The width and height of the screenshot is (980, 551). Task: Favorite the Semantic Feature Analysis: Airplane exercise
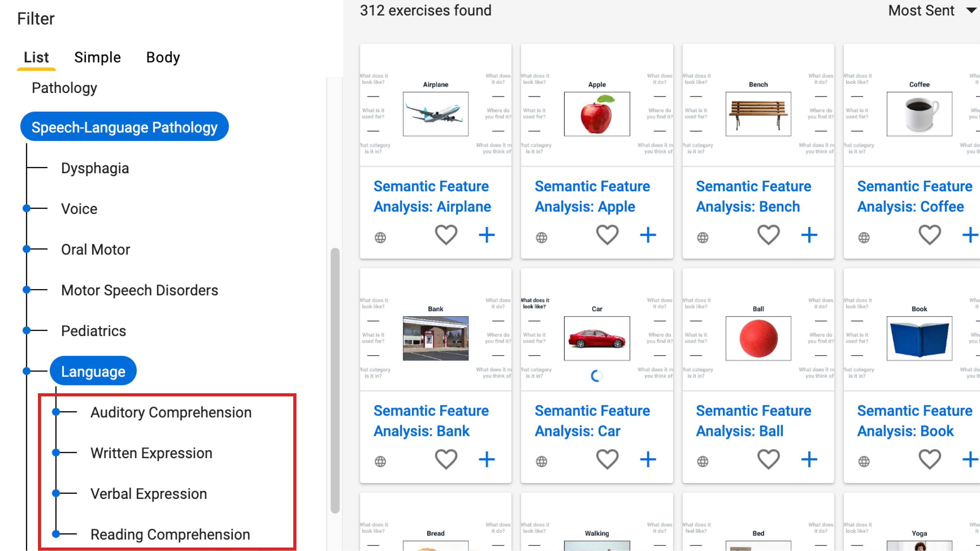pyautogui.click(x=446, y=235)
